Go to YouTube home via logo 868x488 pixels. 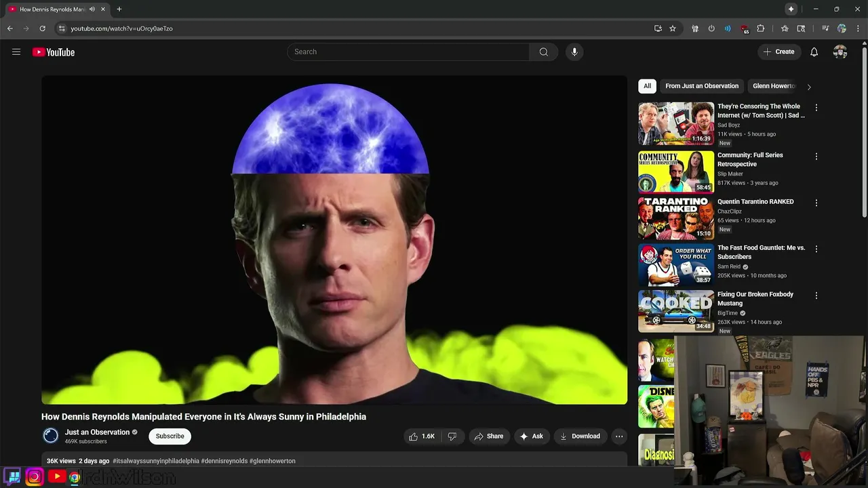54,52
